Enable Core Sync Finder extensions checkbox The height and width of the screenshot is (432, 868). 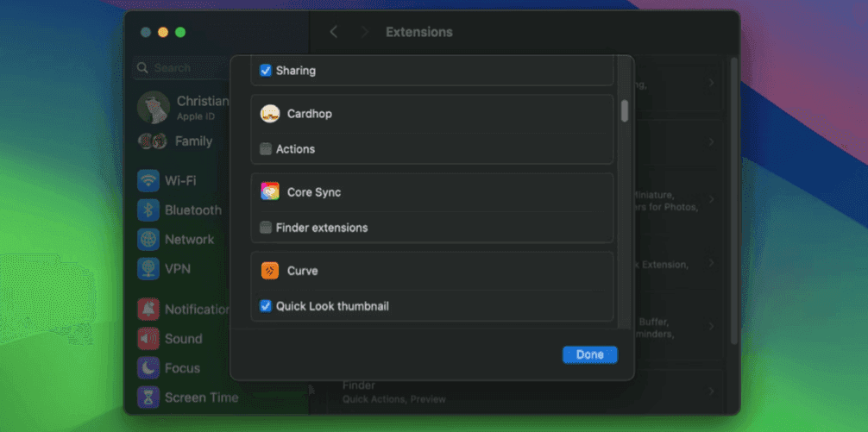[266, 228]
